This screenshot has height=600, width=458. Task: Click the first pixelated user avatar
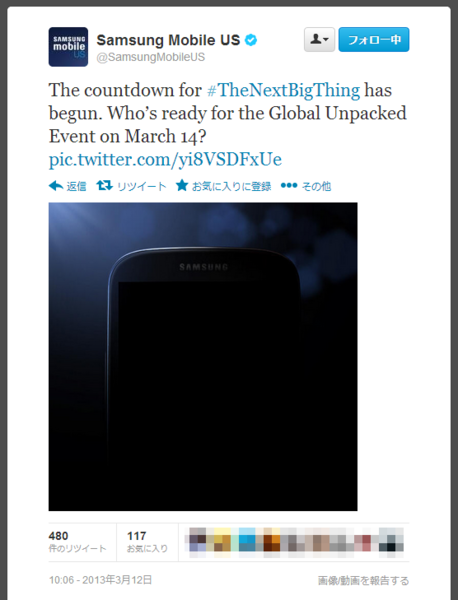198,542
